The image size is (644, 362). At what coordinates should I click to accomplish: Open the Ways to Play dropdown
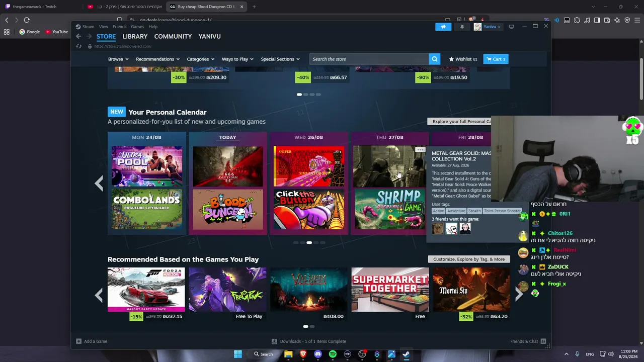pyautogui.click(x=237, y=59)
